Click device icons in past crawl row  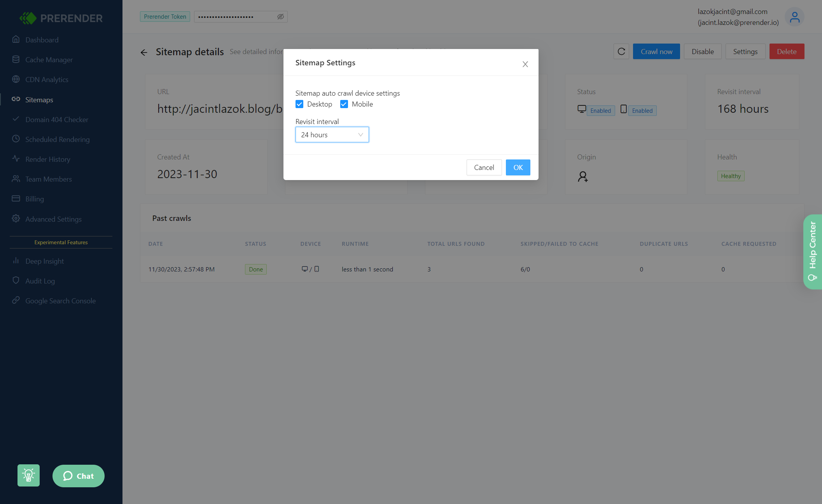(310, 269)
